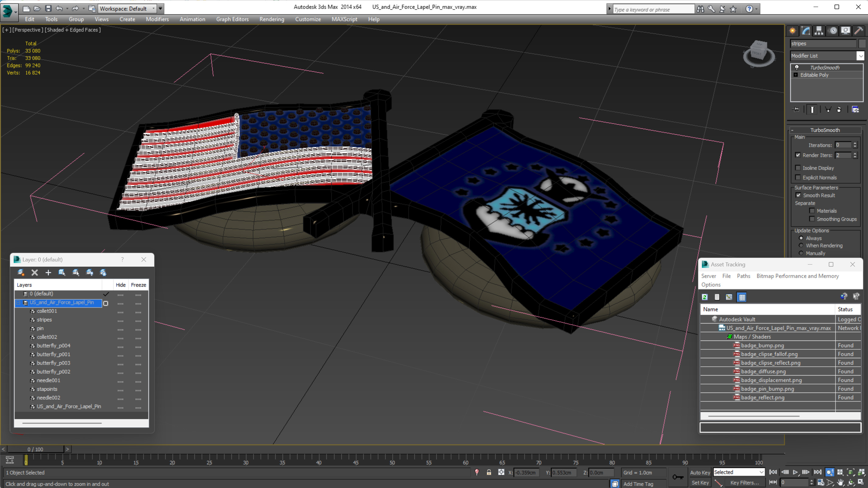868x488 pixels.
Task: Open the Graph Editors menu
Action: pos(232,19)
